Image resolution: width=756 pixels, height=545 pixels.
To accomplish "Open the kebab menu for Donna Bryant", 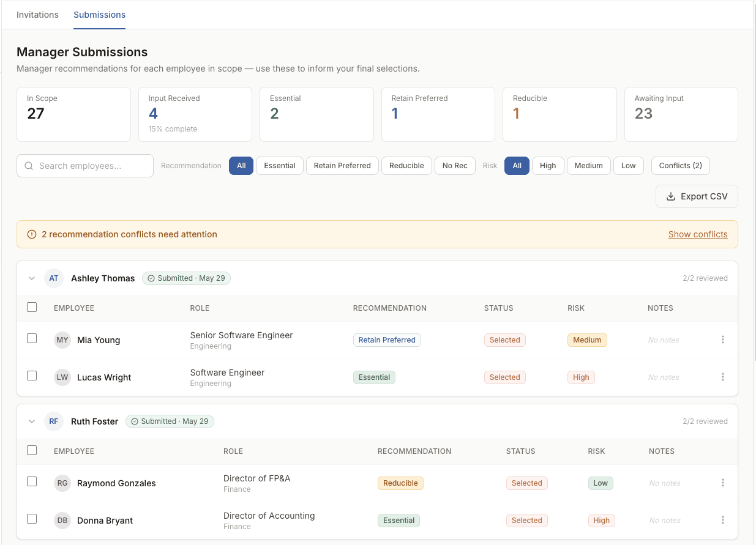I will 723,520.
